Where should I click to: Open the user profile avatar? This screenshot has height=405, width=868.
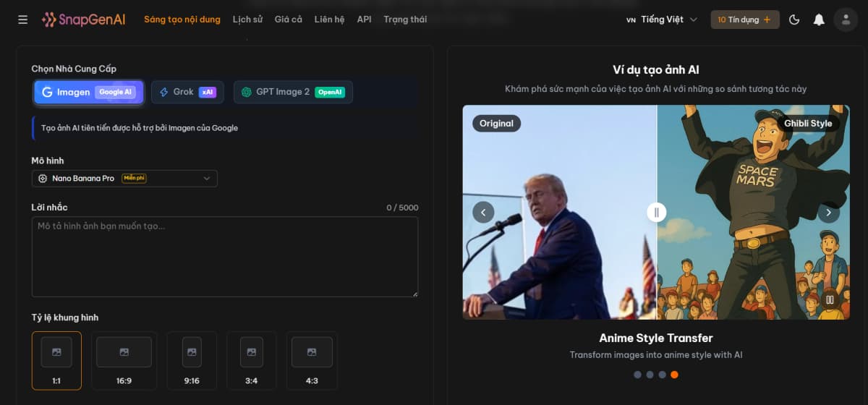point(846,20)
